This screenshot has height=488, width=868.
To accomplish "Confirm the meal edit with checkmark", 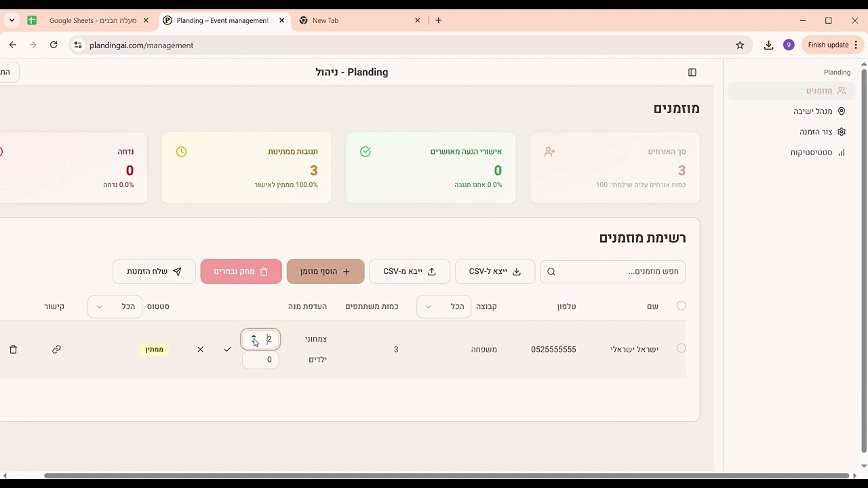I will (228, 350).
